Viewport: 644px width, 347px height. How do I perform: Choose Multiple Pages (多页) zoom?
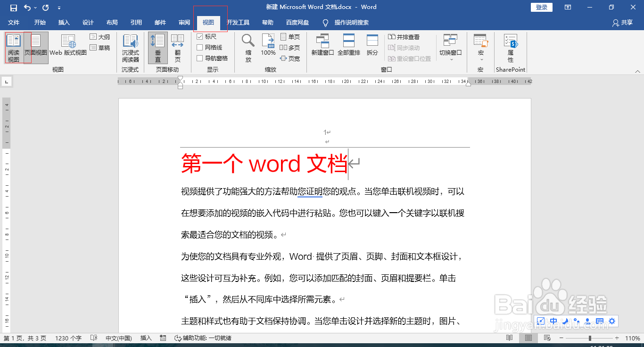click(x=290, y=48)
